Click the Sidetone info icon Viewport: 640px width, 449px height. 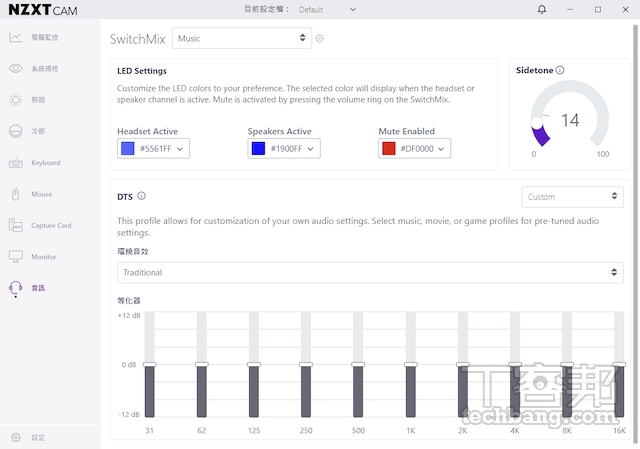[560, 70]
